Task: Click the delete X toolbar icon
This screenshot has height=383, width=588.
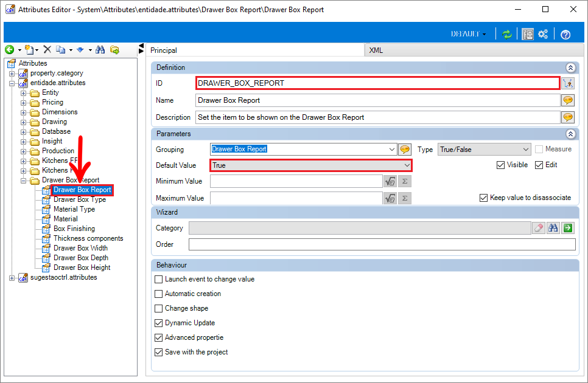Action: point(47,49)
